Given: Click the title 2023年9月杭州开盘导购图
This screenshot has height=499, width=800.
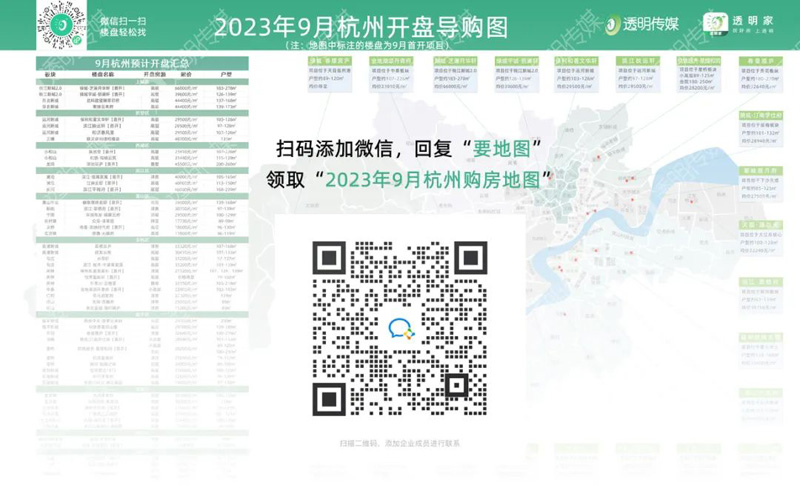Looking at the screenshot, I should tap(361, 27).
